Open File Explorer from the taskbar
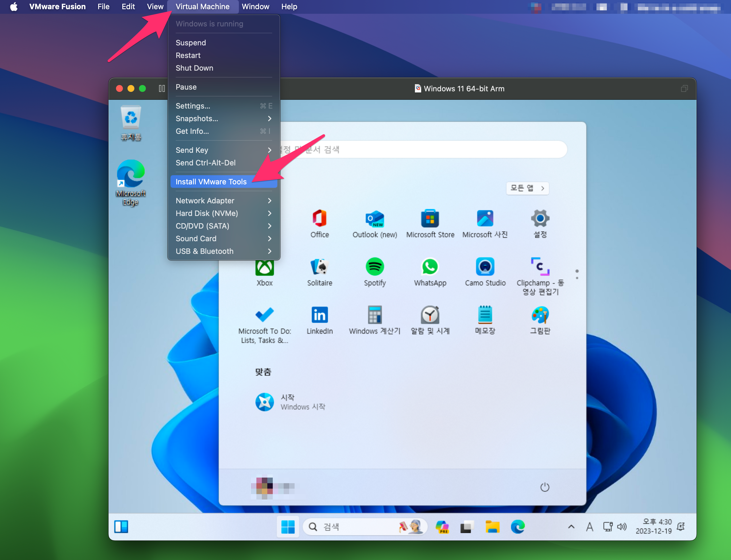The width and height of the screenshot is (731, 560). pyautogui.click(x=492, y=527)
